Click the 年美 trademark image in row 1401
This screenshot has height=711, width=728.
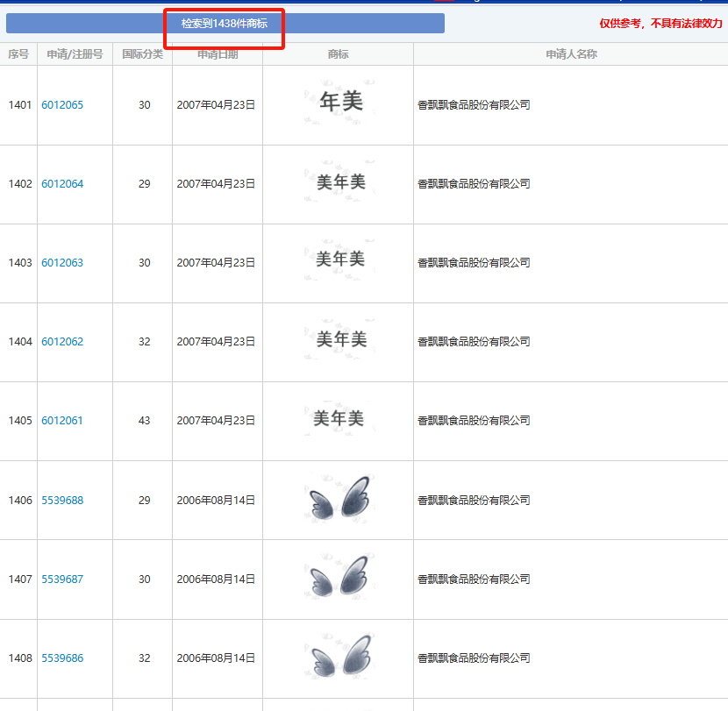[339, 103]
